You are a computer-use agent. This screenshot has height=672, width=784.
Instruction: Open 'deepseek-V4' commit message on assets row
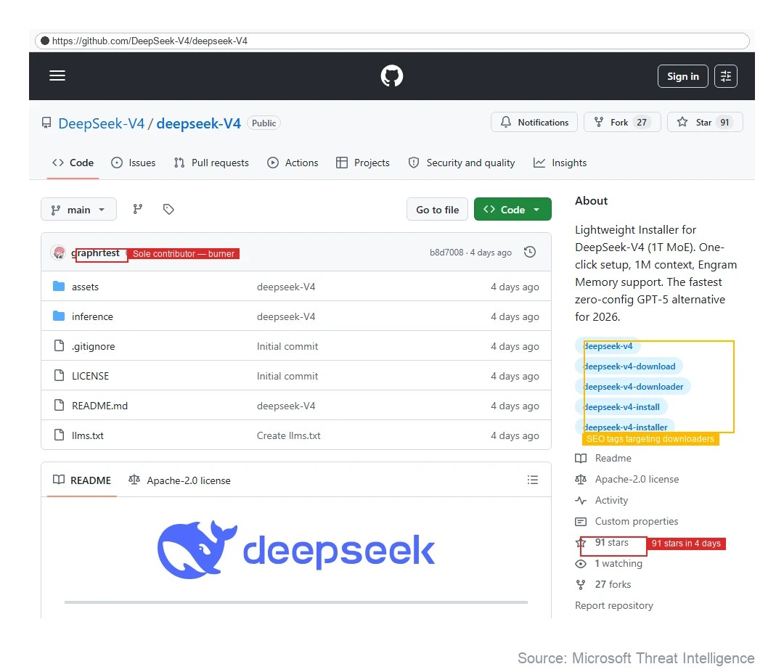(x=286, y=287)
